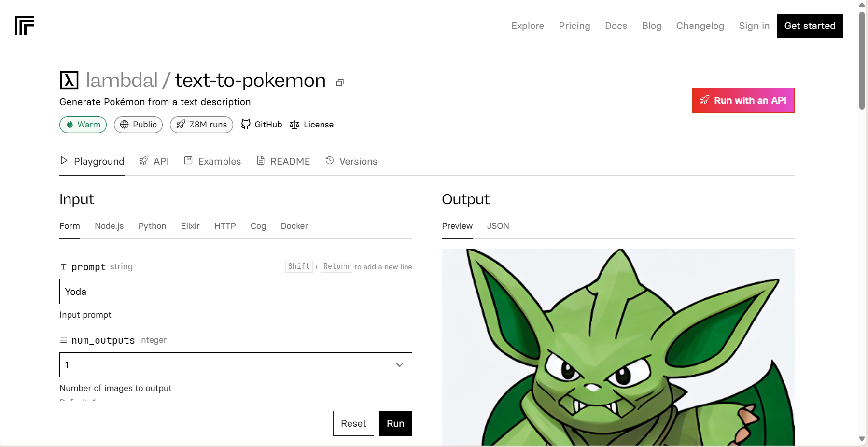Screen dimensions: 868x447
Task: Click the Run with an API button
Action: (743, 100)
